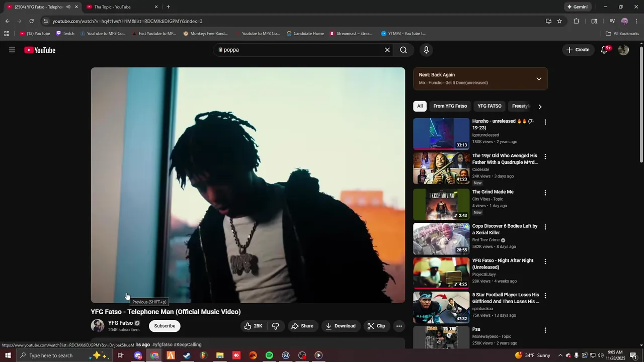Click the Subscribe button

coord(165,326)
